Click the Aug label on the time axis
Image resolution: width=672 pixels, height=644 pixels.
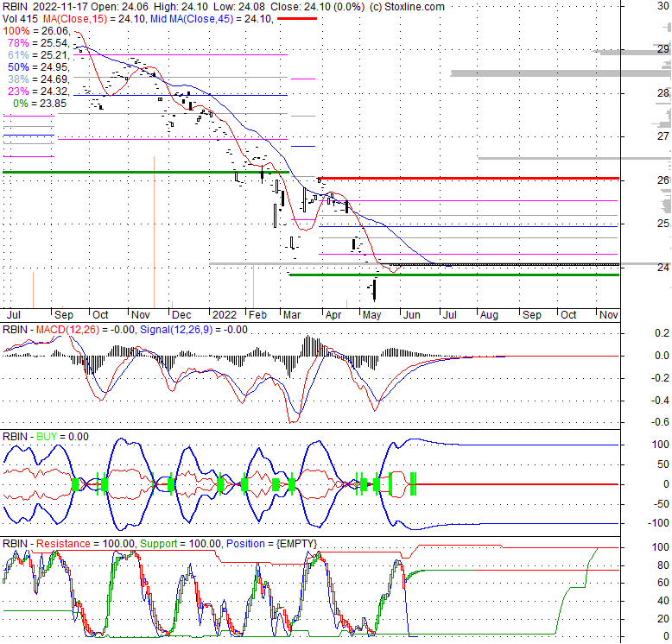pyautogui.click(x=489, y=315)
